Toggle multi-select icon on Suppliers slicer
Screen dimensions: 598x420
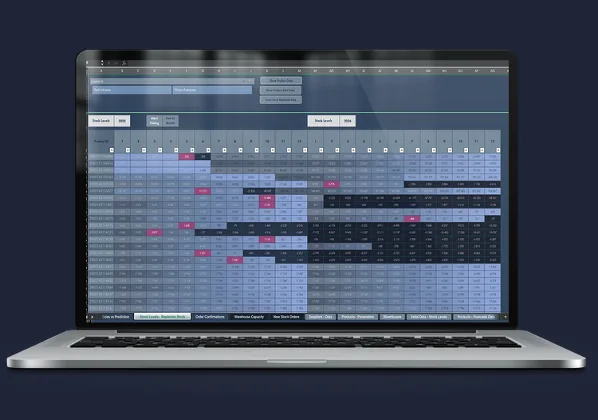click(x=243, y=81)
